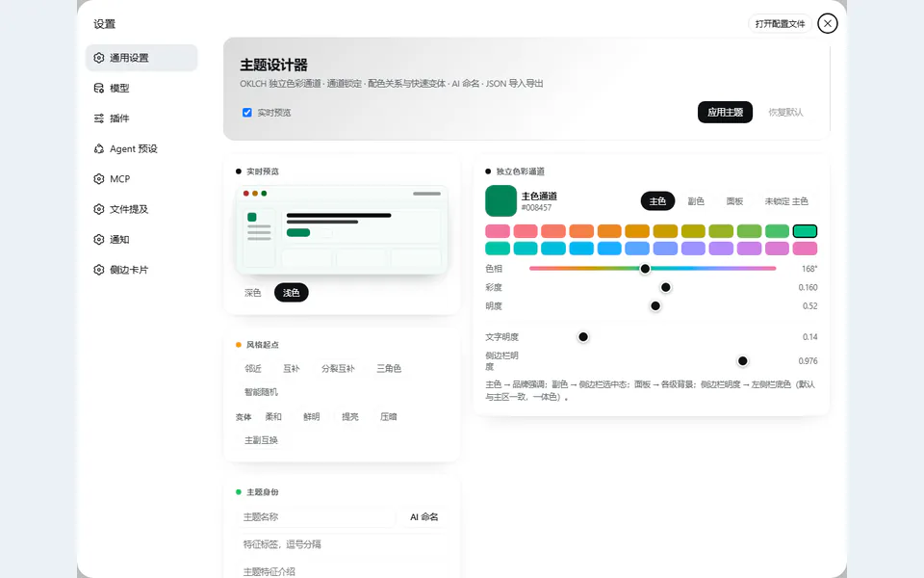Image resolution: width=924 pixels, height=578 pixels.
Task: Toggle the 实时预览 checkbox
Action: pyautogui.click(x=247, y=112)
